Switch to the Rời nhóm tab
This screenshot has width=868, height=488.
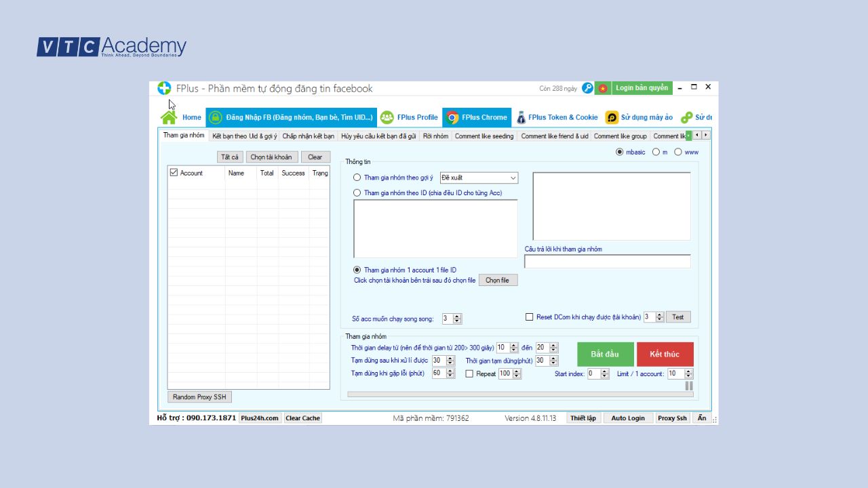[x=435, y=136]
